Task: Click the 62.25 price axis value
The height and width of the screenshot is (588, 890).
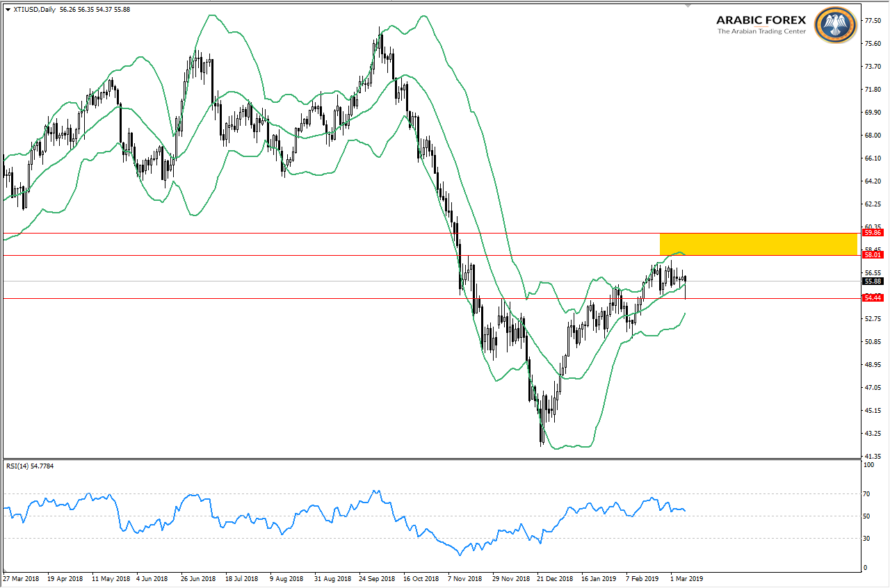Action: tap(872, 204)
